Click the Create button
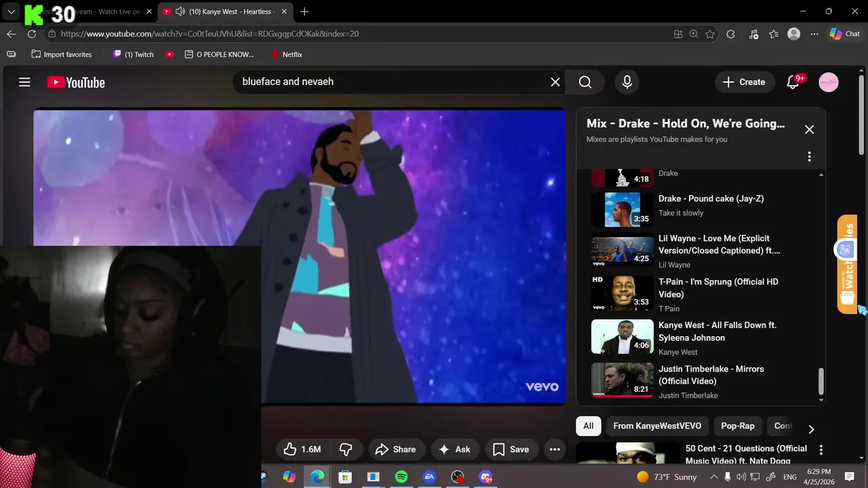The image size is (868, 488). pos(744,82)
